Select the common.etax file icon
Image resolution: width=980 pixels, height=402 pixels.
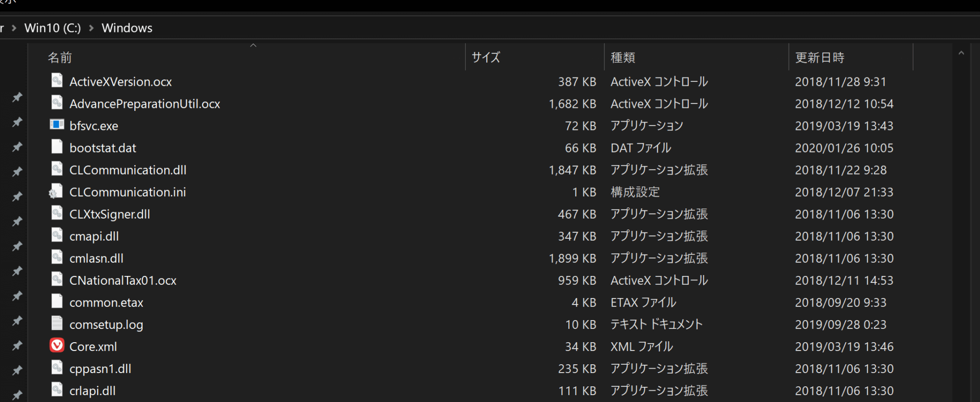(x=57, y=301)
